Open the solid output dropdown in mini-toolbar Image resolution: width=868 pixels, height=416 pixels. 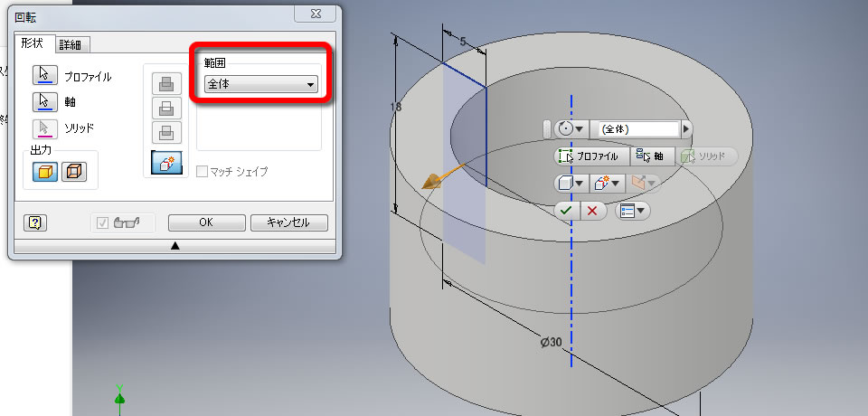tap(571, 184)
